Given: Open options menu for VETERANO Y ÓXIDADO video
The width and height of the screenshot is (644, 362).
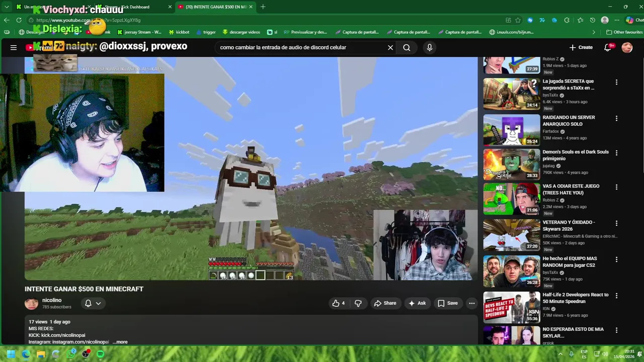Looking at the screenshot, I should pos(616,223).
